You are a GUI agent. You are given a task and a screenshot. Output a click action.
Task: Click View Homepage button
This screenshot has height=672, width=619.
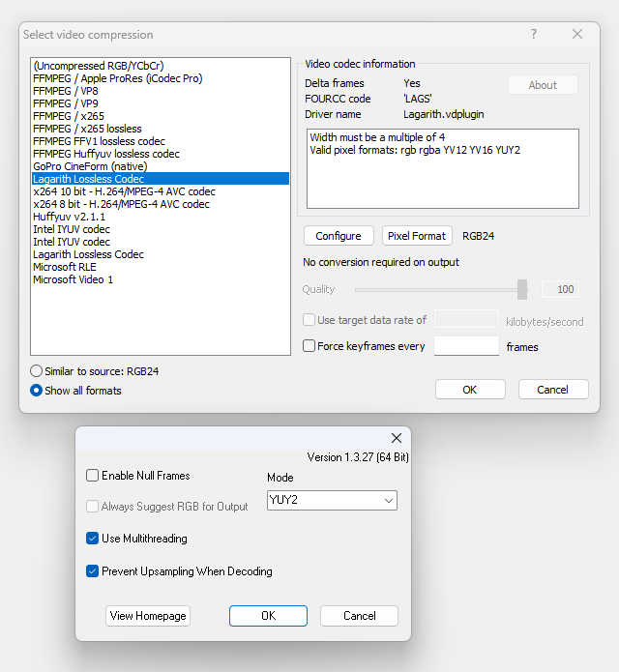148,616
